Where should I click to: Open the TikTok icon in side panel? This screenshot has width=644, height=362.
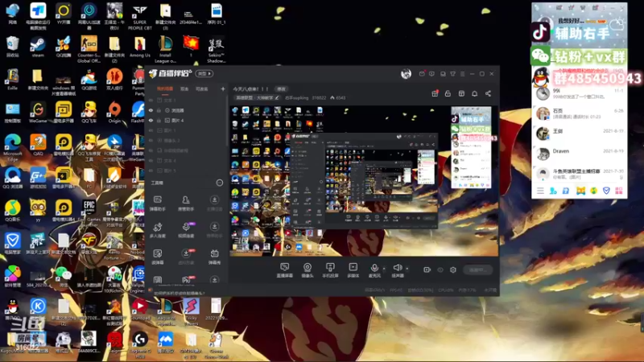(540, 31)
